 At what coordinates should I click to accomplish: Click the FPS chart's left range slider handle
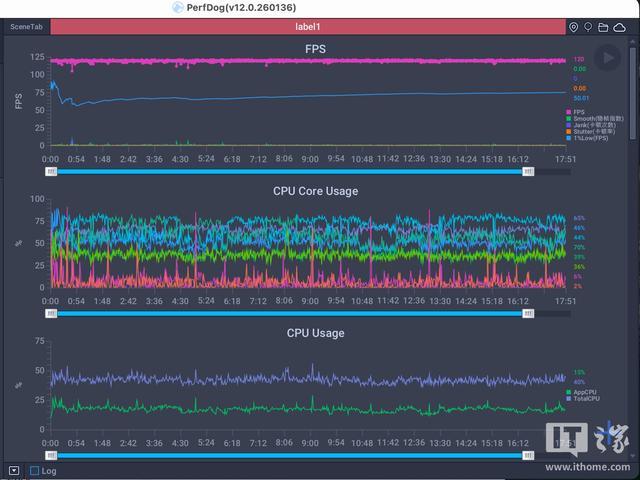(x=51, y=171)
